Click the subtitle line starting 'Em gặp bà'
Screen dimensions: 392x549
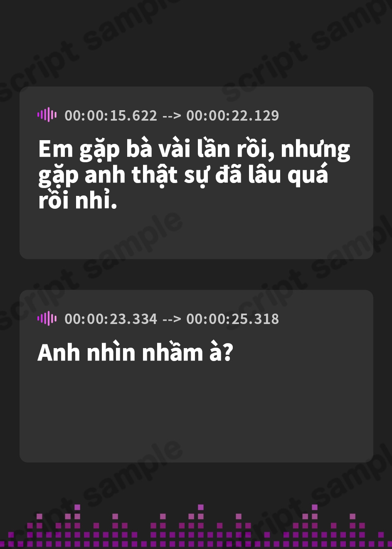[x=194, y=150]
